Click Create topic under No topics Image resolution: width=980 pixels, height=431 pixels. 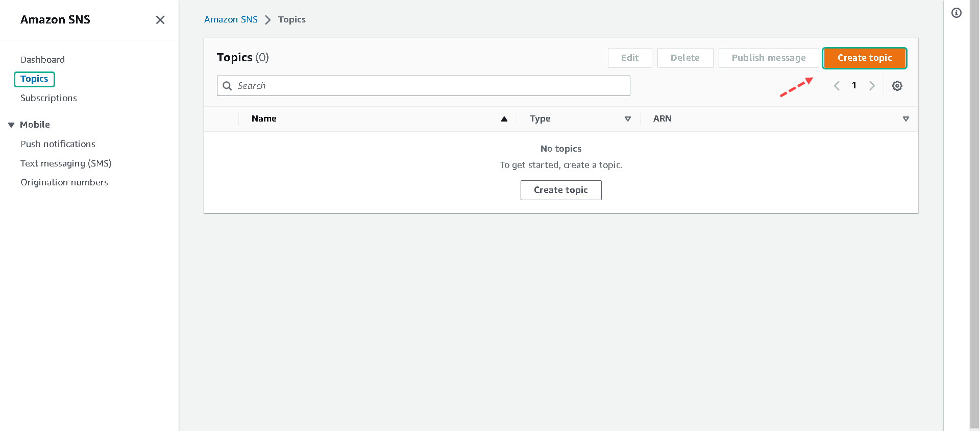(560, 190)
